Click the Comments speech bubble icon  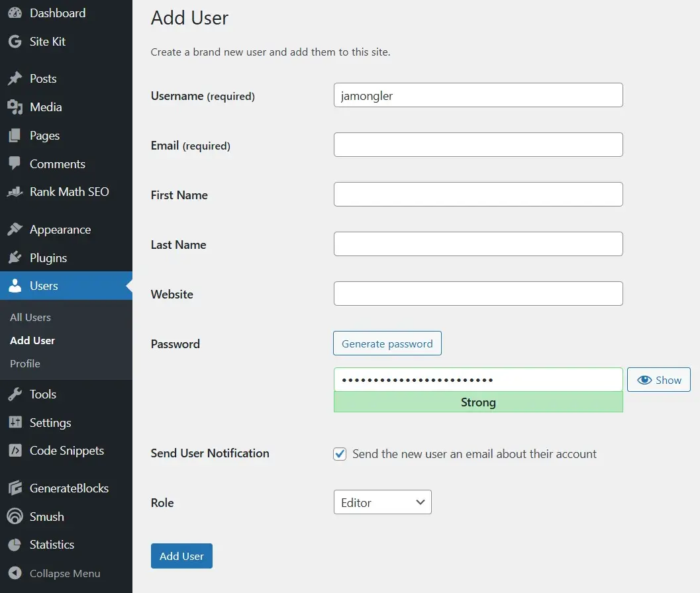point(15,164)
